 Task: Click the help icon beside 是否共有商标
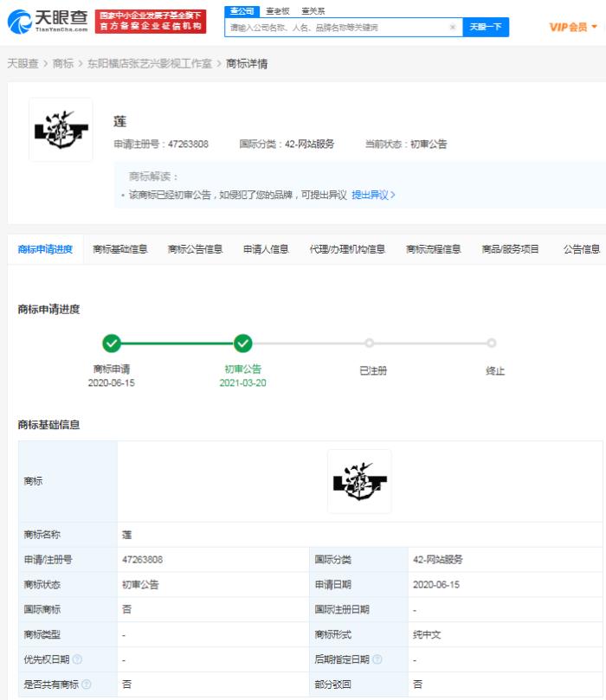[87, 684]
